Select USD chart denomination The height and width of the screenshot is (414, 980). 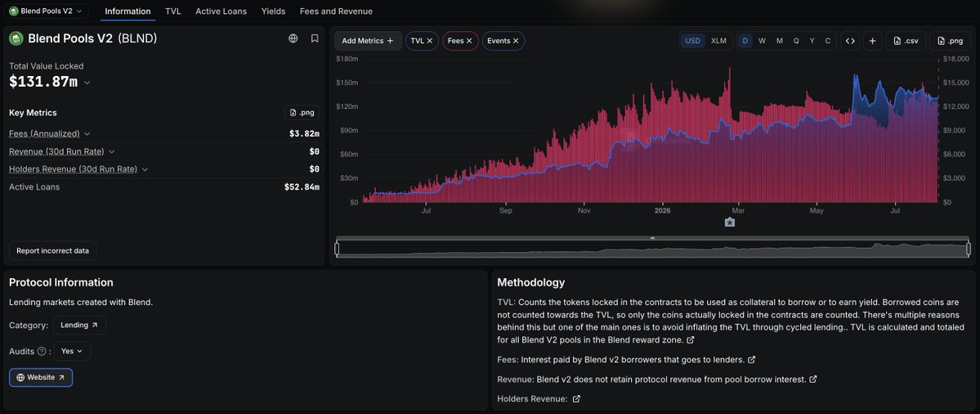tap(692, 41)
